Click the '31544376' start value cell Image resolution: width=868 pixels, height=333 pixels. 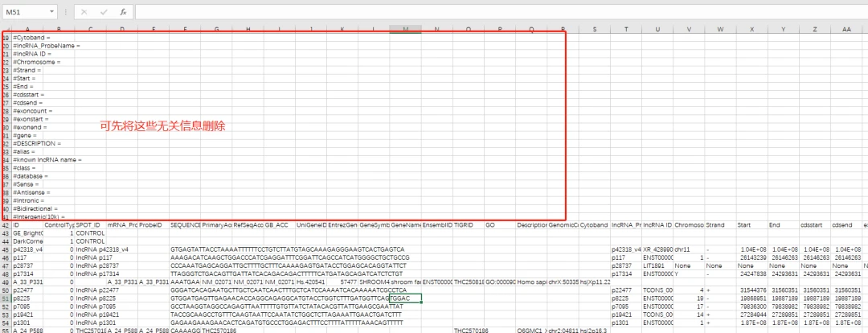[752, 290]
